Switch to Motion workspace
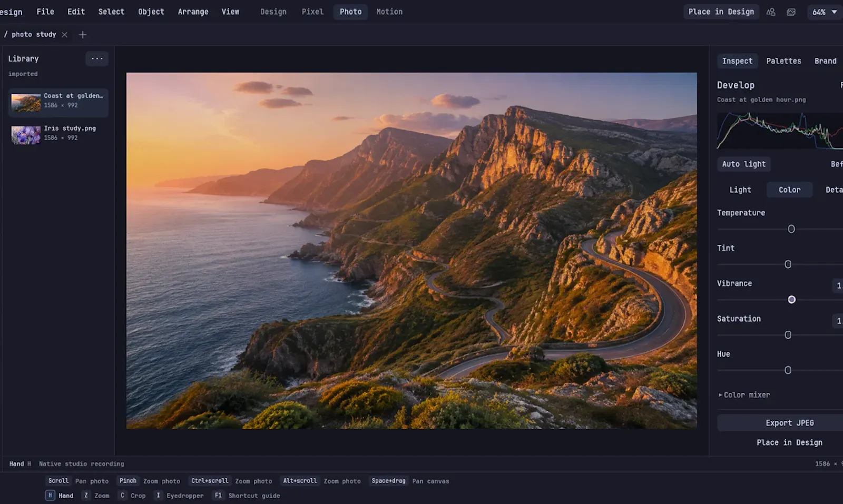 tap(389, 12)
